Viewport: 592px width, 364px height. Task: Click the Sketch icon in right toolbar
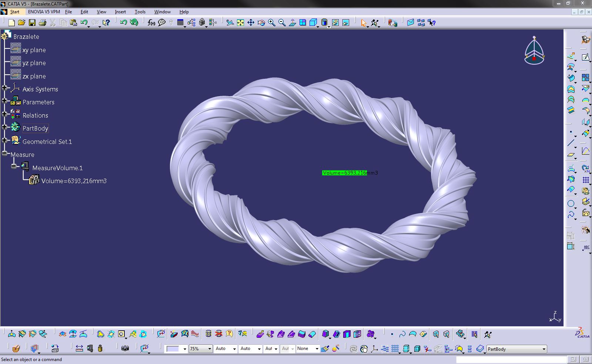[585, 57]
